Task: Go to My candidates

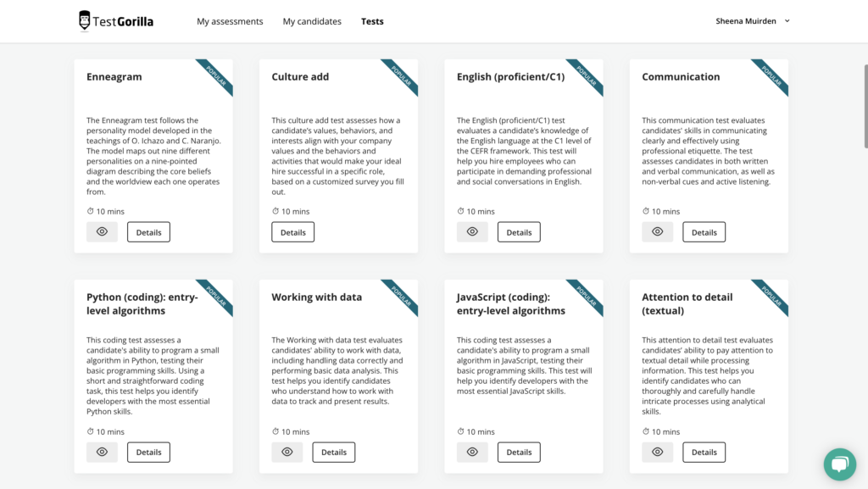Action: click(312, 21)
